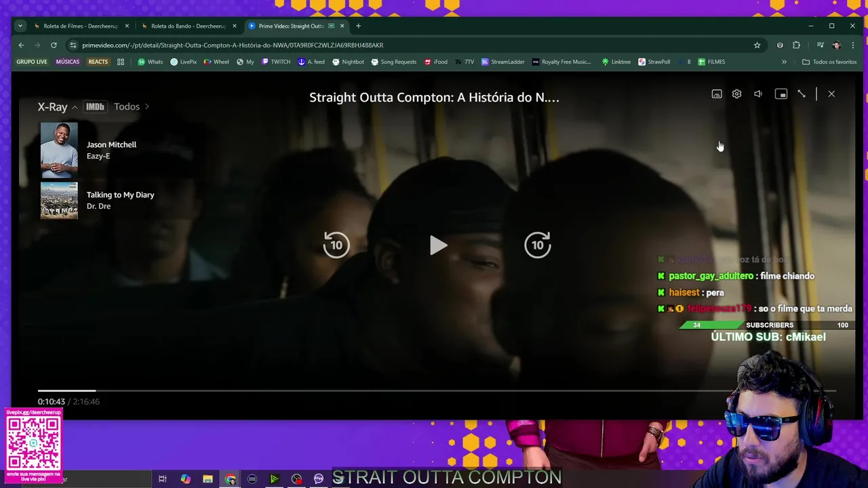Open the Todos os favoritos folder
The image size is (868, 488).
click(829, 62)
